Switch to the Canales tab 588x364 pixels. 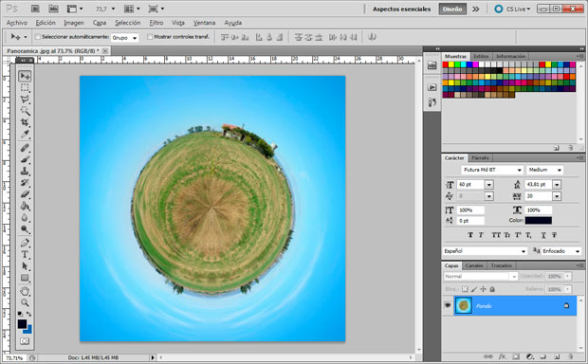[x=474, y=265]
